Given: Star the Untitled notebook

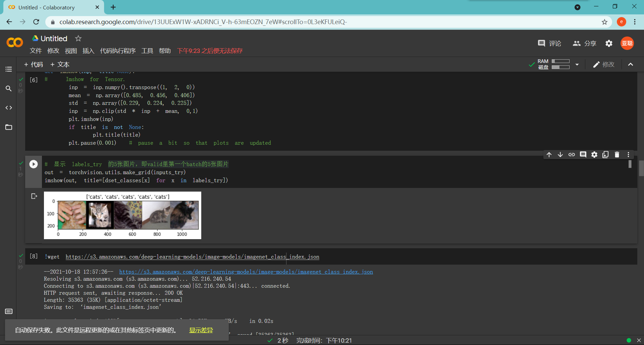Looking at the screenshot, I should click(x=78, y=39).
